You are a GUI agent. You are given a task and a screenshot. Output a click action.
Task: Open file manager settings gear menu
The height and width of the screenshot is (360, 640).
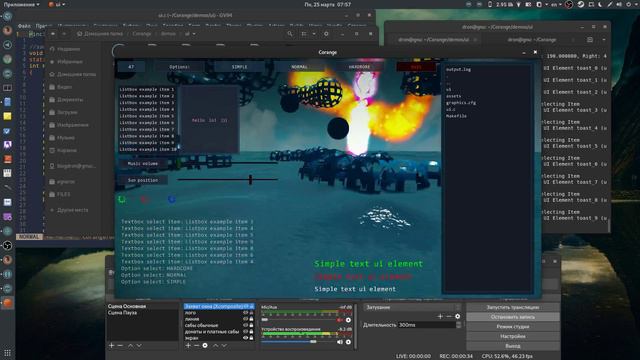(326, 34)
